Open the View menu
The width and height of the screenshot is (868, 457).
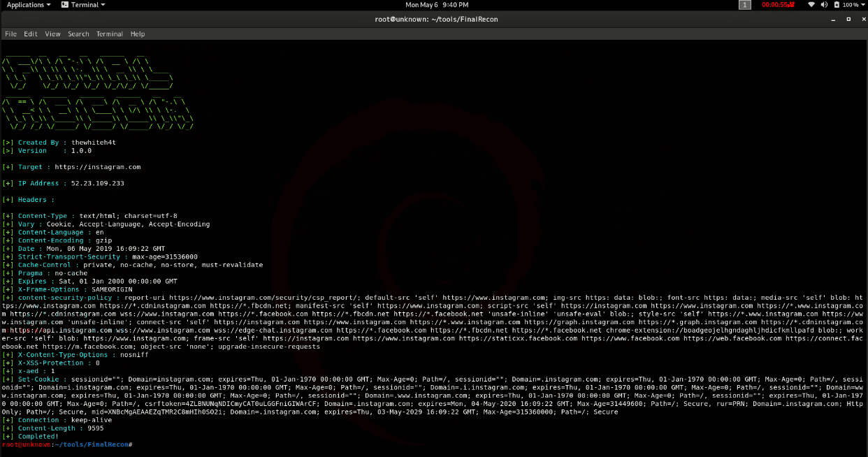pos(53,34)
